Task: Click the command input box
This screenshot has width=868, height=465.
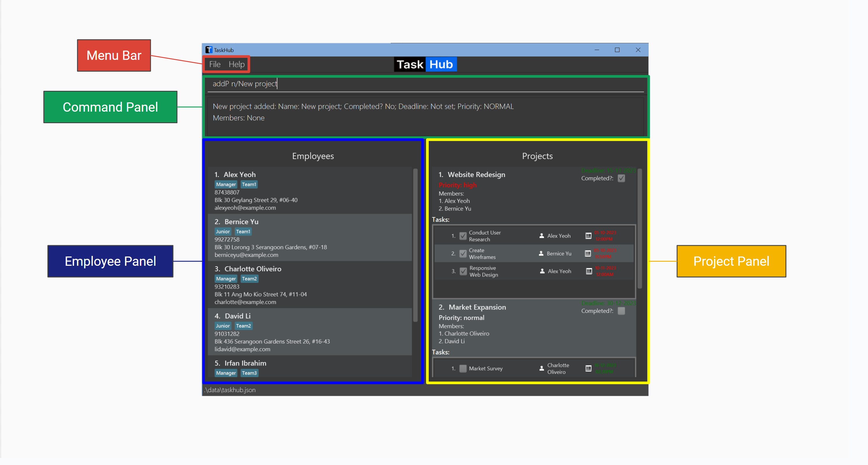Action: [x=426, y=84]
